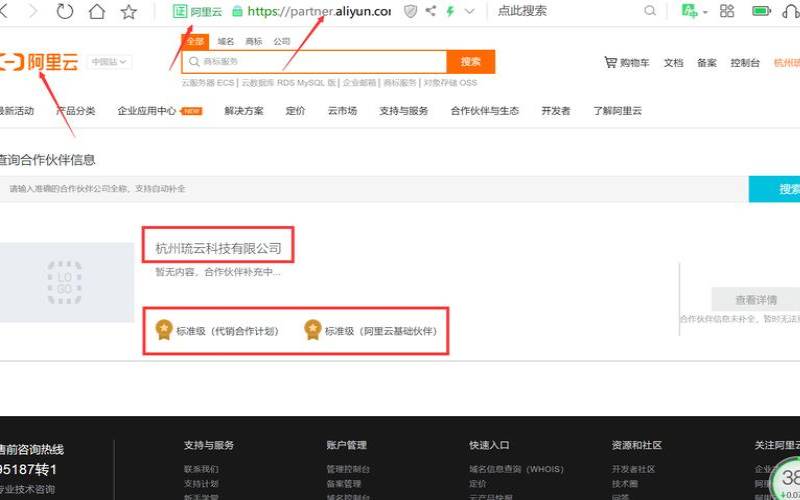The height and width of the screenshot is (500, 800).
Task: Open footer link 管理控制台
Action: tap(348, 469)
